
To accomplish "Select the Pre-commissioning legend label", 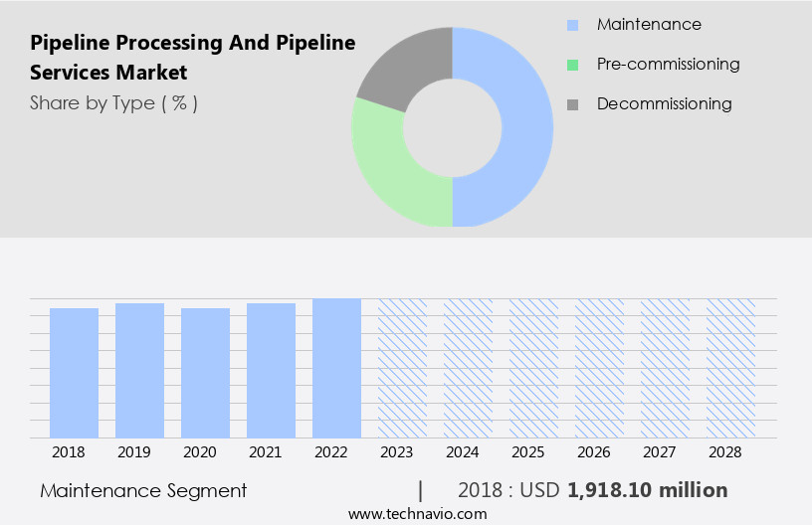I will tap(668, 65).
